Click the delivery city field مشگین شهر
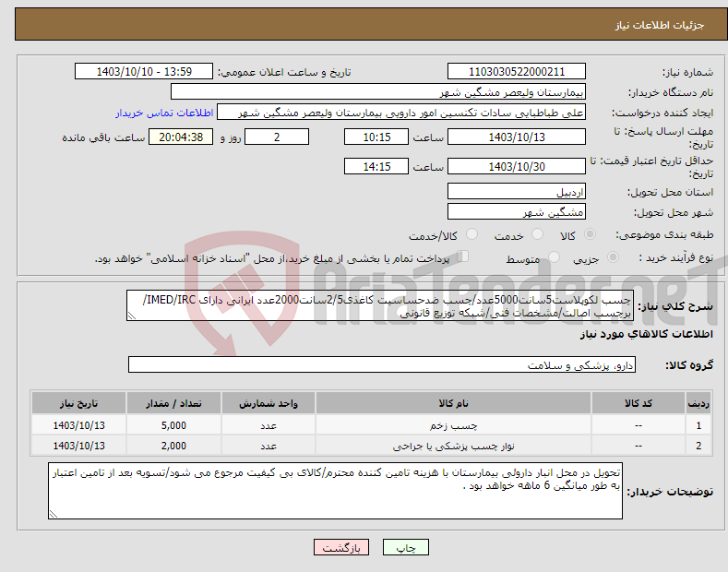The height and width of the screenshot is (572, 728). 517,211
